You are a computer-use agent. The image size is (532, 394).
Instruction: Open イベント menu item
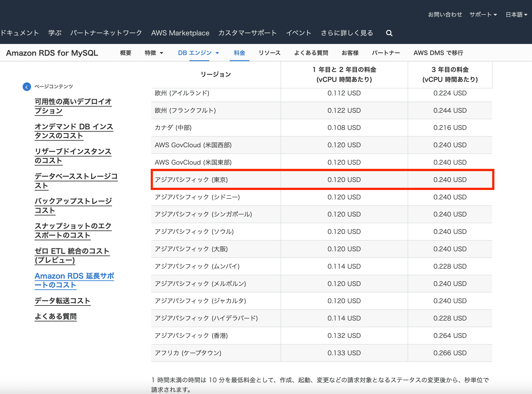coord(299,33)
